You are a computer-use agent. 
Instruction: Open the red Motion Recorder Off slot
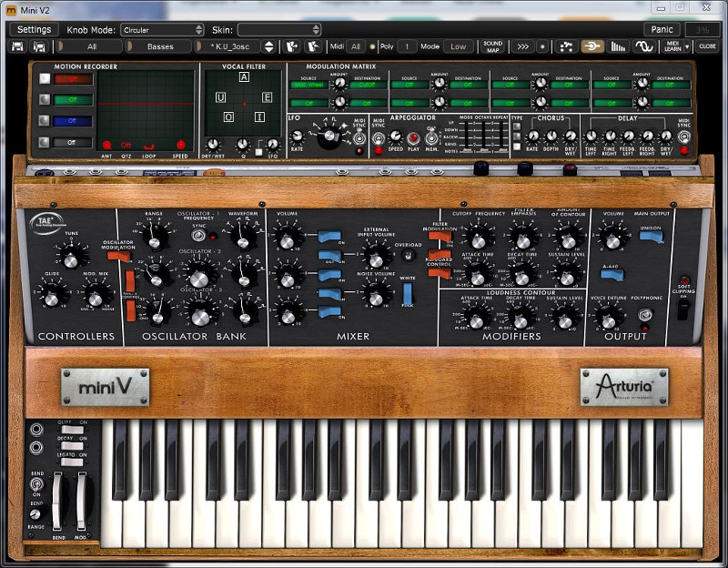coord(73,79)
